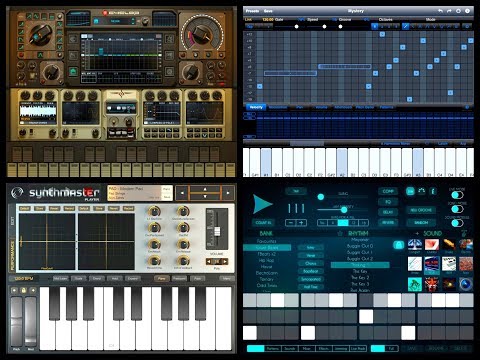The image size is (480, 360).
Task: Switch to the Pan tab
Action: [299, 107]
